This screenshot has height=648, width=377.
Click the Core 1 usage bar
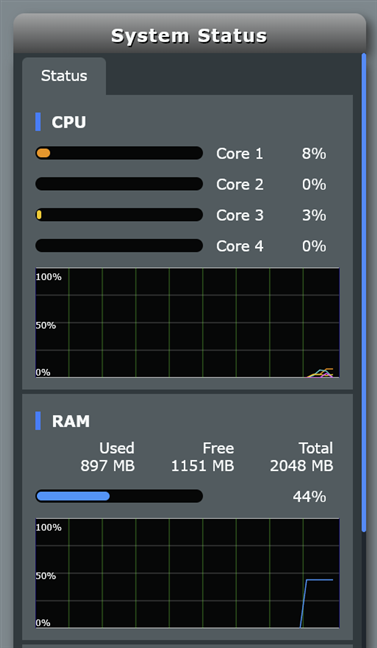click(119, 153)
